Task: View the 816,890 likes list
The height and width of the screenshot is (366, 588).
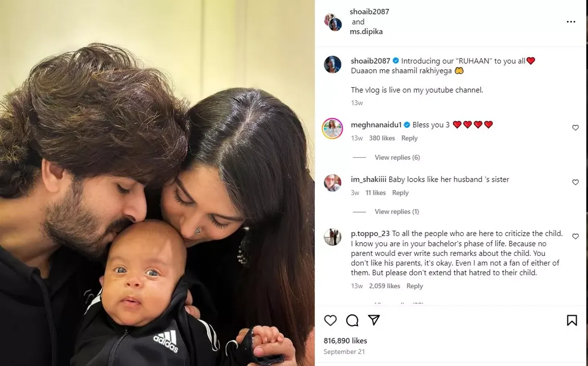Action: click(x=345, y=341)
